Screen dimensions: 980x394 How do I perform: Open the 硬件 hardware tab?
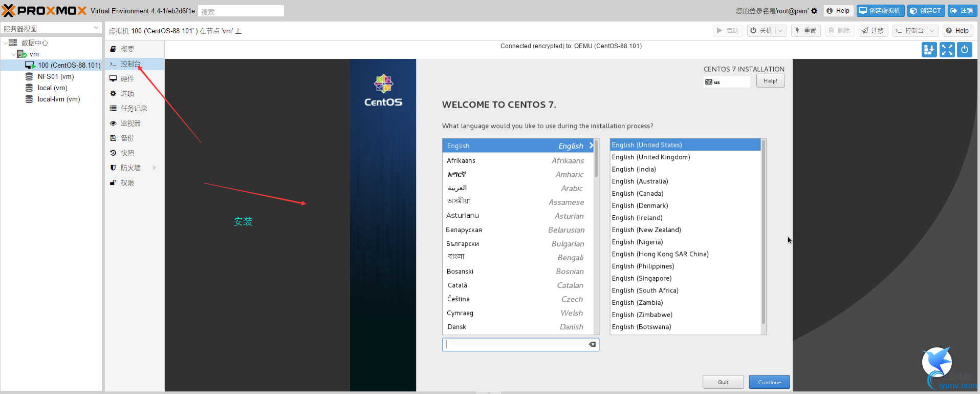point(135,78)
